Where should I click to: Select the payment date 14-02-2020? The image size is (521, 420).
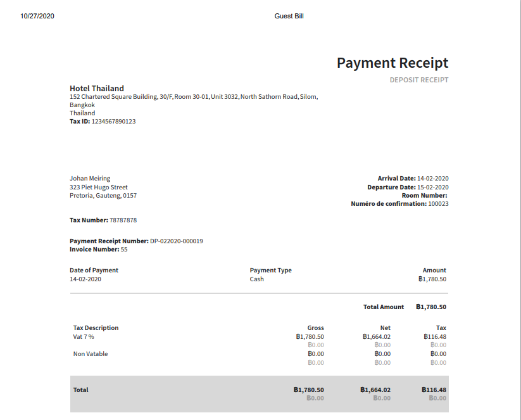pyautogui.click(x=85, y=279)
